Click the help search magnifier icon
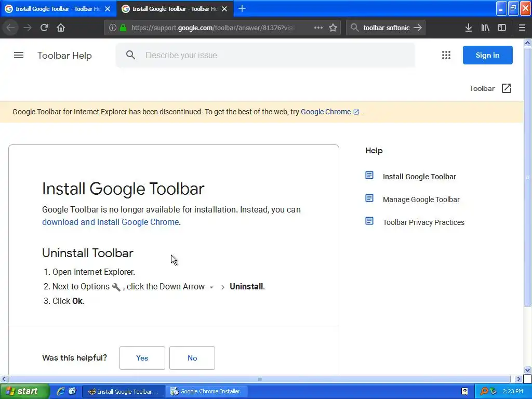The height and width of the screenshot is (399, 532). pos(130,55)
